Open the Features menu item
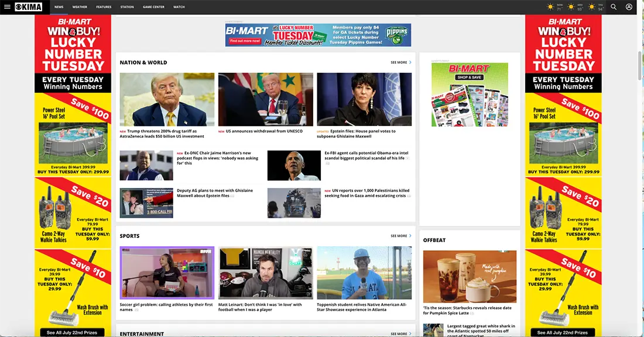The height and width of the screenshot is (337, 644). 104,7
